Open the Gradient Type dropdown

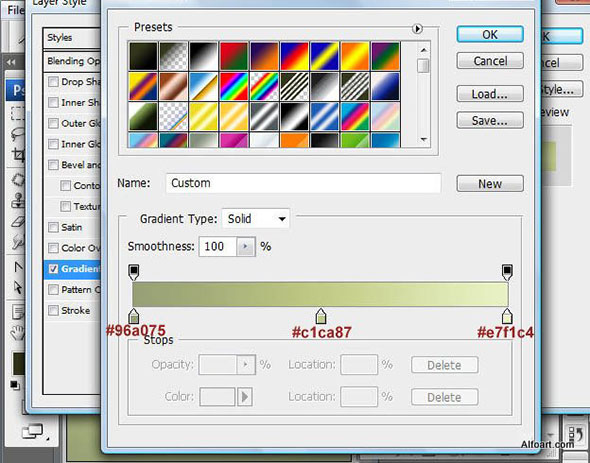point(256,219)
